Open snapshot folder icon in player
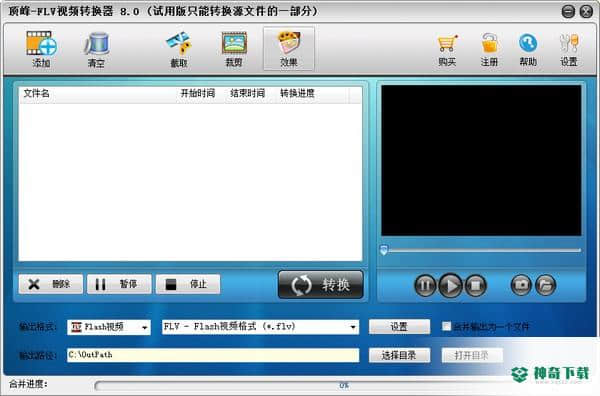The width and height of the screenshot is (600, 396). (x=546, y=285)
